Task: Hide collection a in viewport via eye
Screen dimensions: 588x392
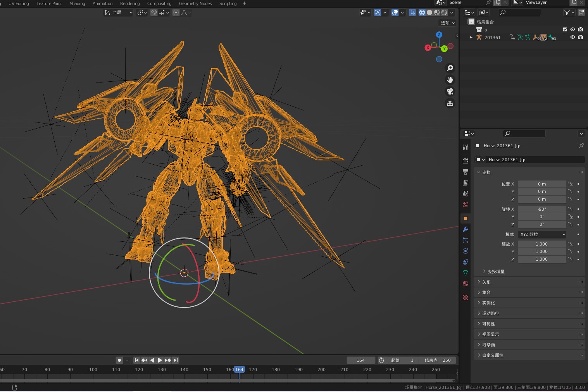Action: click(572, 29)
